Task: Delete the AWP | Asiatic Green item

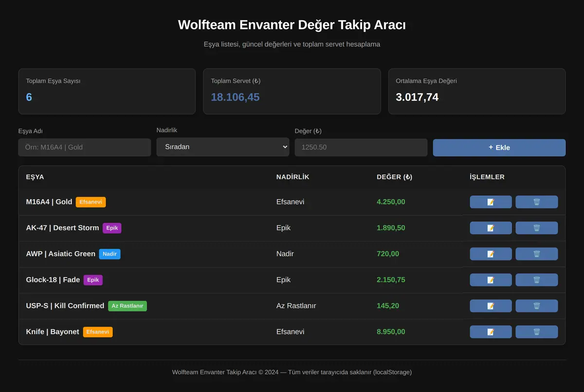Action: click(x=537, y=254)
